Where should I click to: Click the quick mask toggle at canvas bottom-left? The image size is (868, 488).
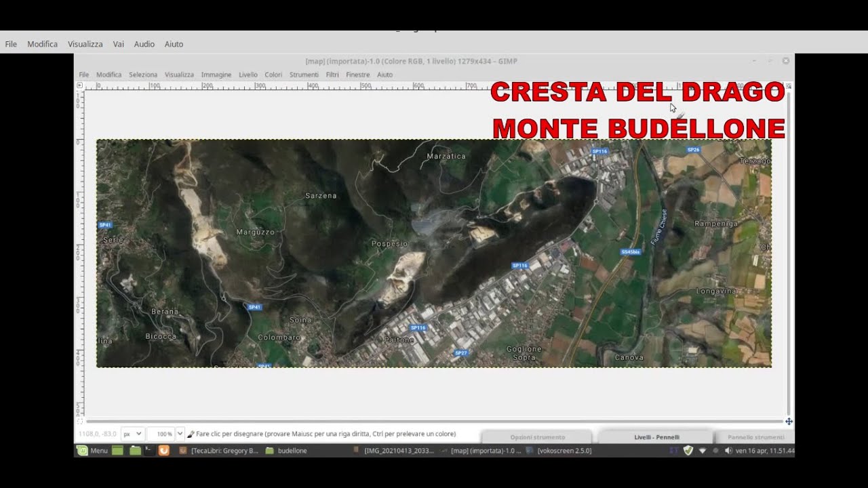[x=80, y=422]
